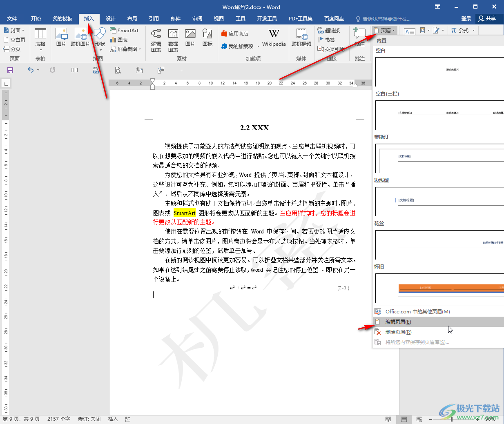The height and width of the screenshot is (424, 504).
Task: Open print preview magnifier icon
Action: 118,70
